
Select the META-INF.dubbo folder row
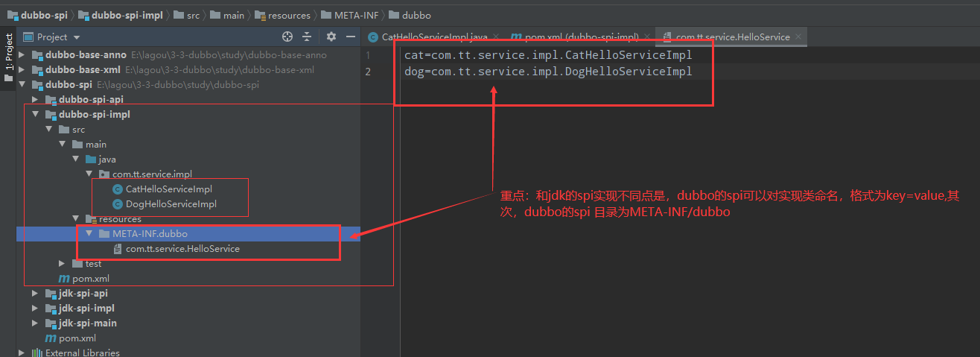188,234
